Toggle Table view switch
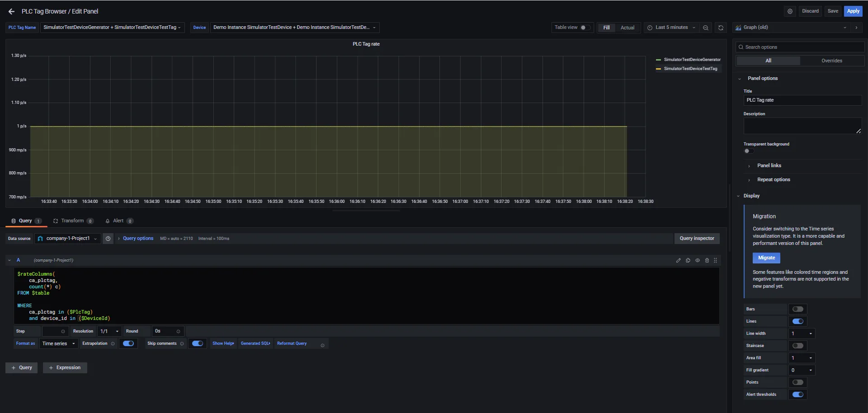Screen dimensions: 868x413 point(585,28)
